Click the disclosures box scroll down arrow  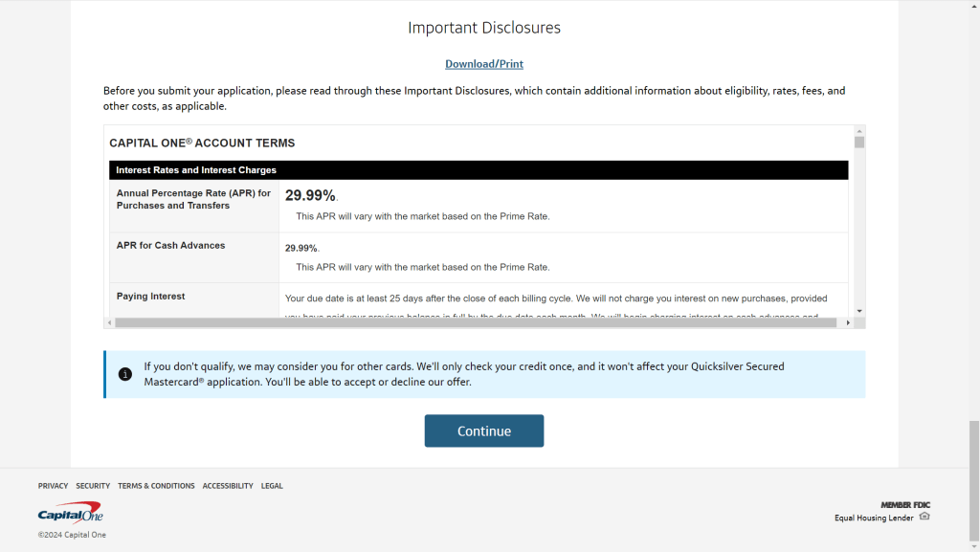(859, 311)
